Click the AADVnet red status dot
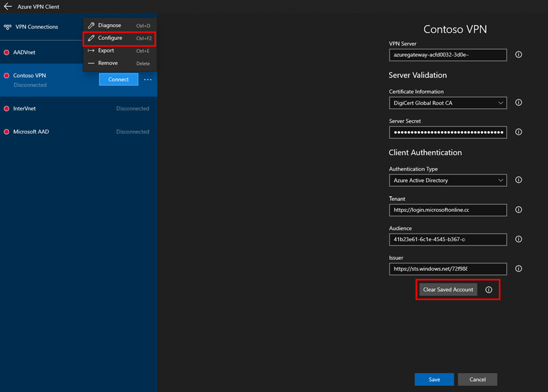Screen dimensions: 548x392 6,52
